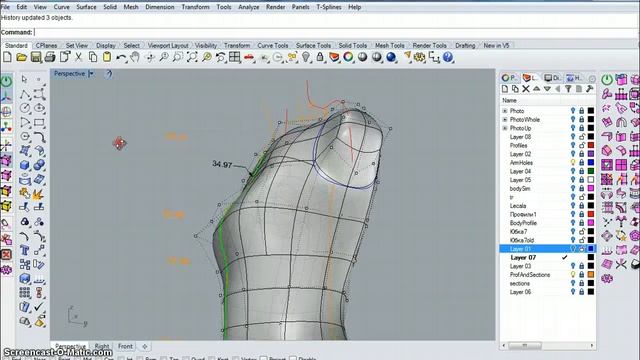Click the New Layer icon in Layers panel
Viewport: 640px width, 360px height.
pos(505,89)
